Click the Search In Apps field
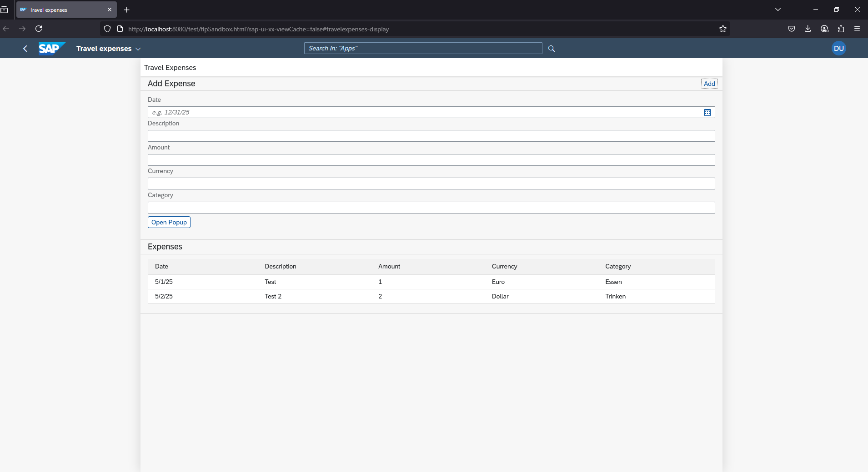Screen dimensions: 868x472 click(x=422, y=48)
